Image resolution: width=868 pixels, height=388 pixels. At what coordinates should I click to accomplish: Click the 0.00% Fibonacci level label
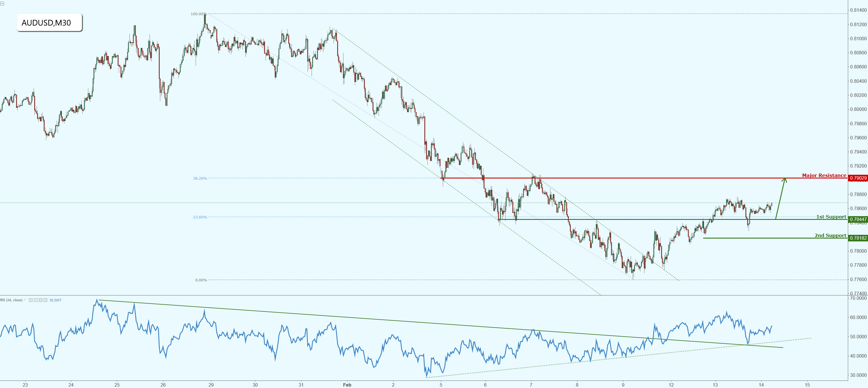[x=201, y=280]
